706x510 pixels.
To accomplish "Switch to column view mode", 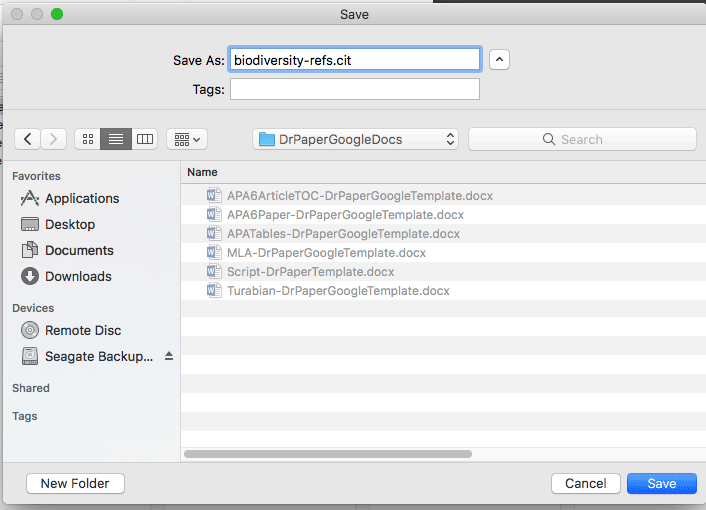I will [x=145, y=139].
